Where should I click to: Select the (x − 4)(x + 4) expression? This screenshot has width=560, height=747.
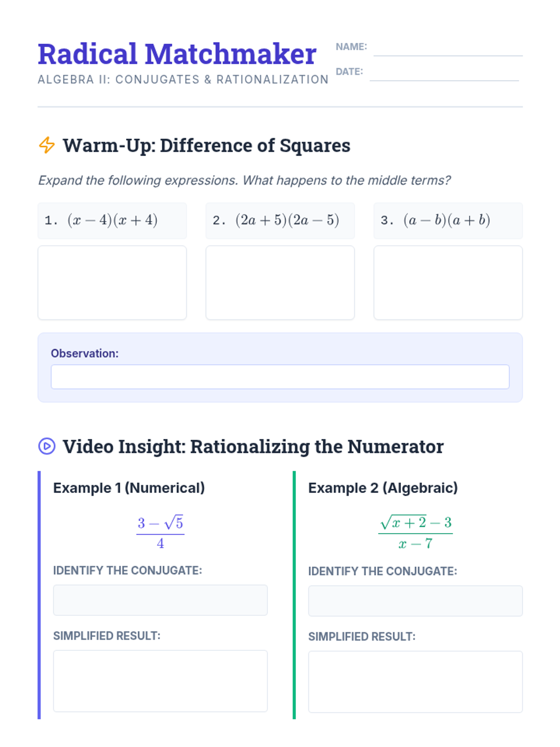coord(112,220)
